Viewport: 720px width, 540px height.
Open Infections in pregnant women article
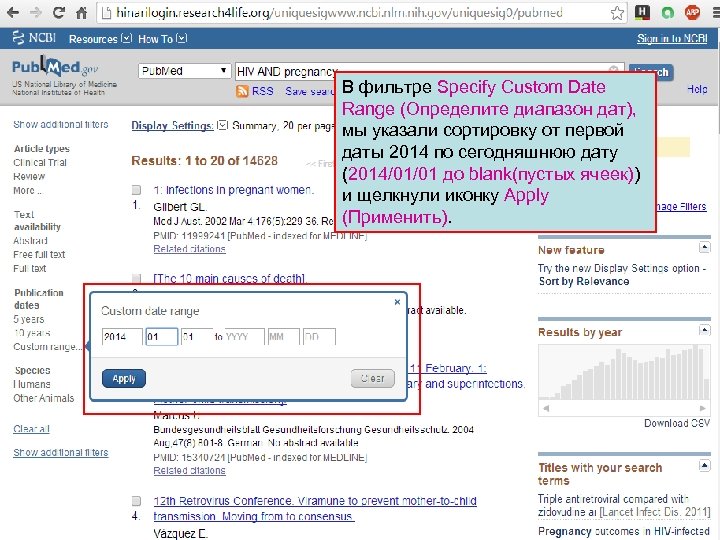(x=234, y=190)
